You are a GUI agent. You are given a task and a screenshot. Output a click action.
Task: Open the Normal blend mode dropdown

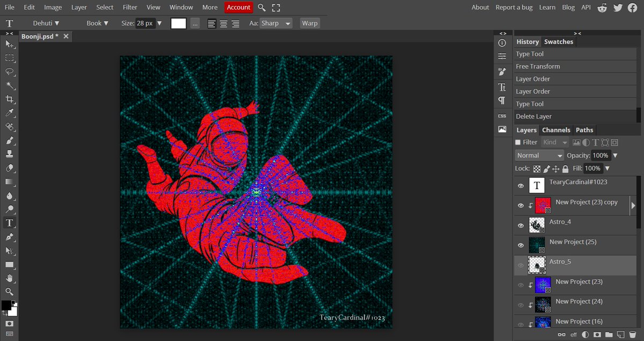539,155
